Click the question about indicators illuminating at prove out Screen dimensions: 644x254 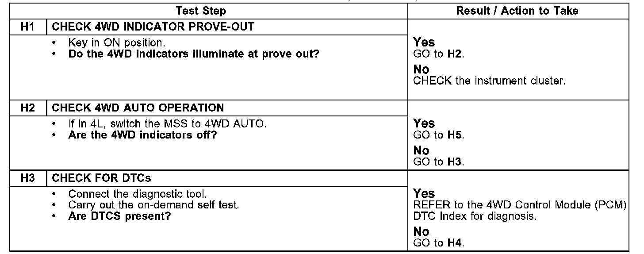[x=193, y=54]
